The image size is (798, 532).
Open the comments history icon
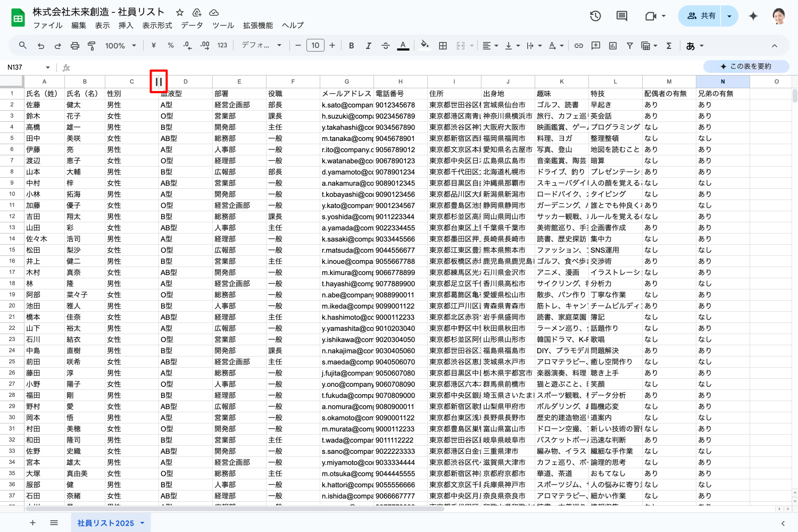(621, 16)
